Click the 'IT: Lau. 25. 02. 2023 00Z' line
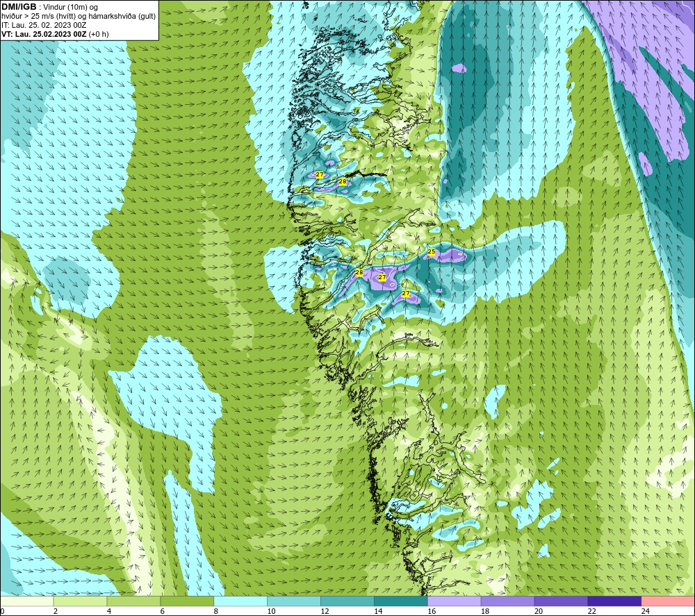 click(x=44, y=25)
